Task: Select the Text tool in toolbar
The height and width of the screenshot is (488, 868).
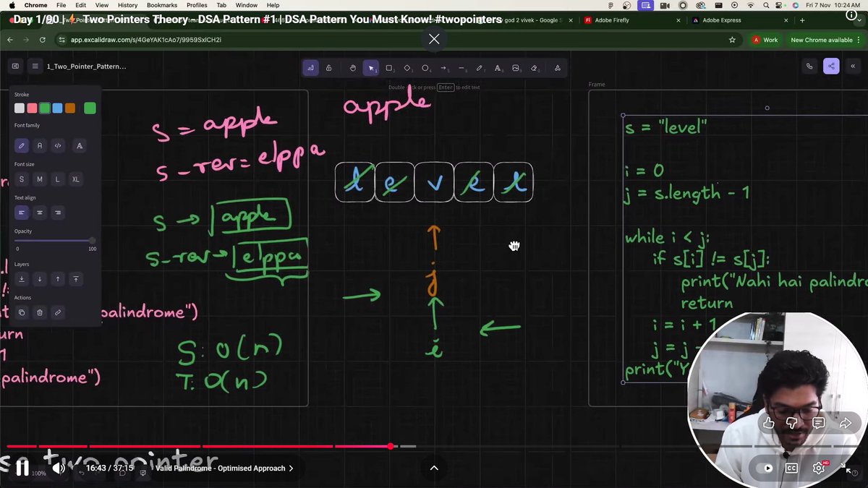Action: click(x=498, y=68)
